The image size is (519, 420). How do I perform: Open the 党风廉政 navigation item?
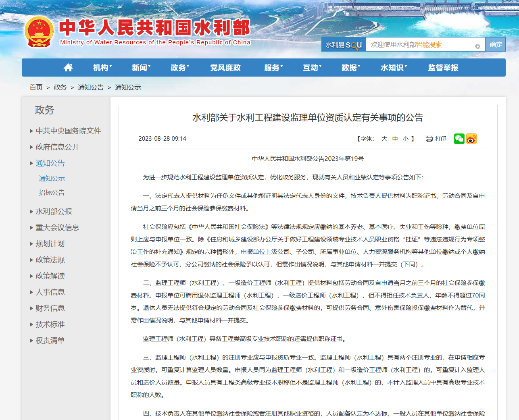pyautogui.click(x=225, y=68)
